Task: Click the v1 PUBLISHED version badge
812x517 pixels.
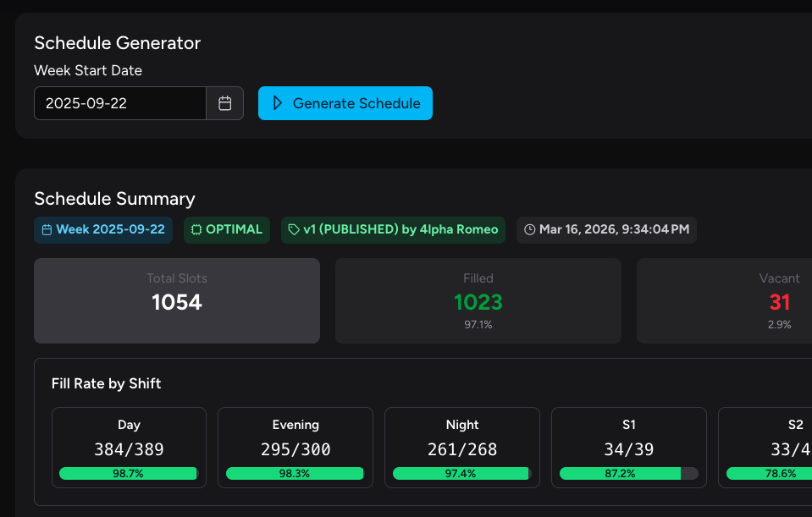Action: coord(394,230)
